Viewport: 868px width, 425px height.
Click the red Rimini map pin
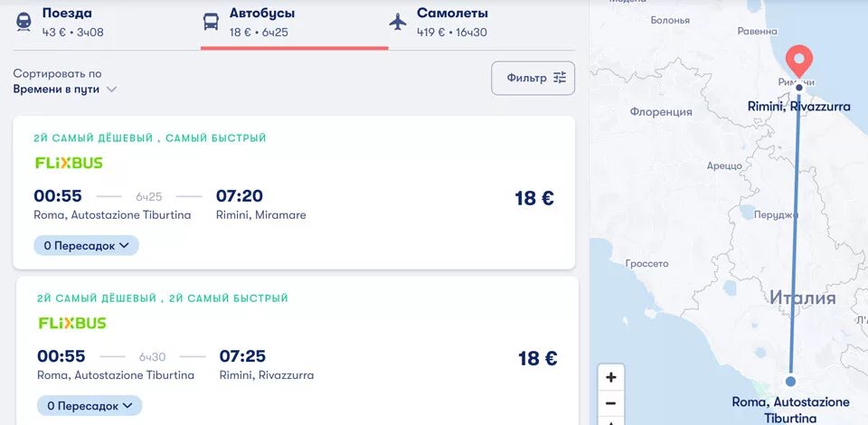tap(798, 61)
